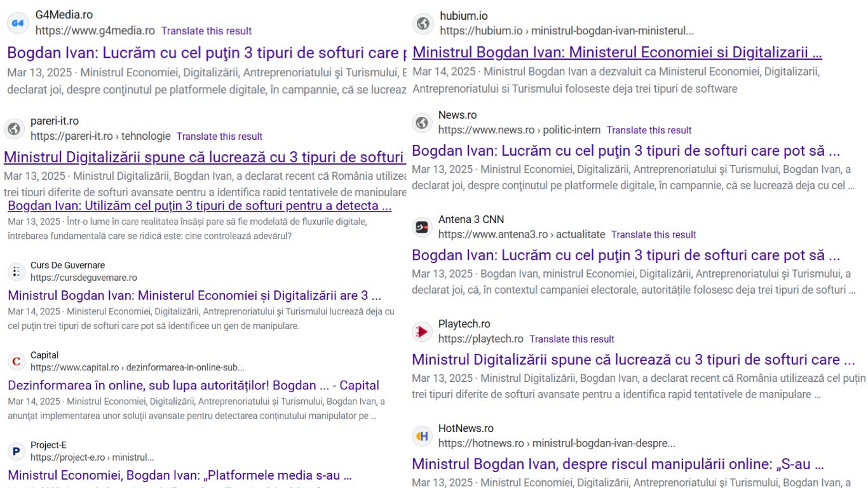Viewport: 868px width, 488px height.
Task: Click the https://www.g4media.ro URL
Action: (x=95, y=30)
